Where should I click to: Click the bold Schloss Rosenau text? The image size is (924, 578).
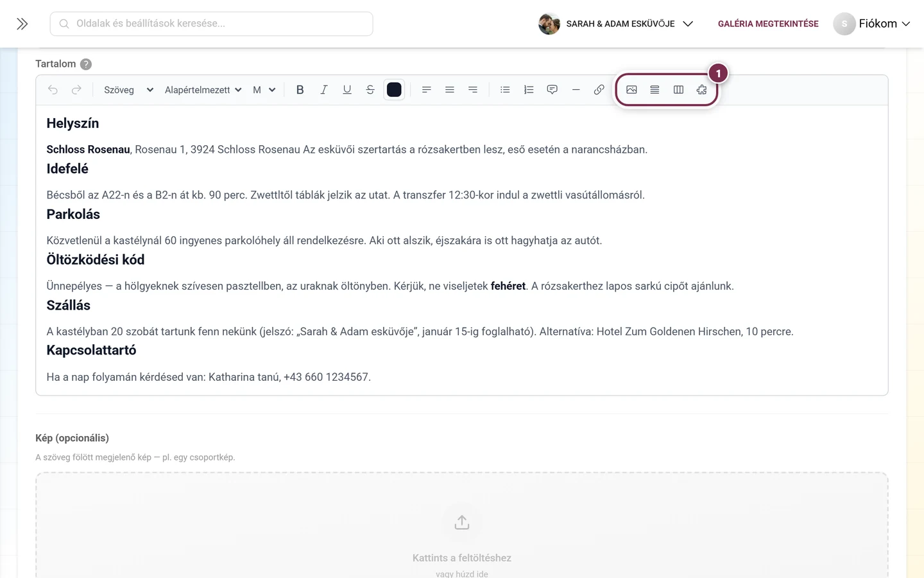(88, 150)
